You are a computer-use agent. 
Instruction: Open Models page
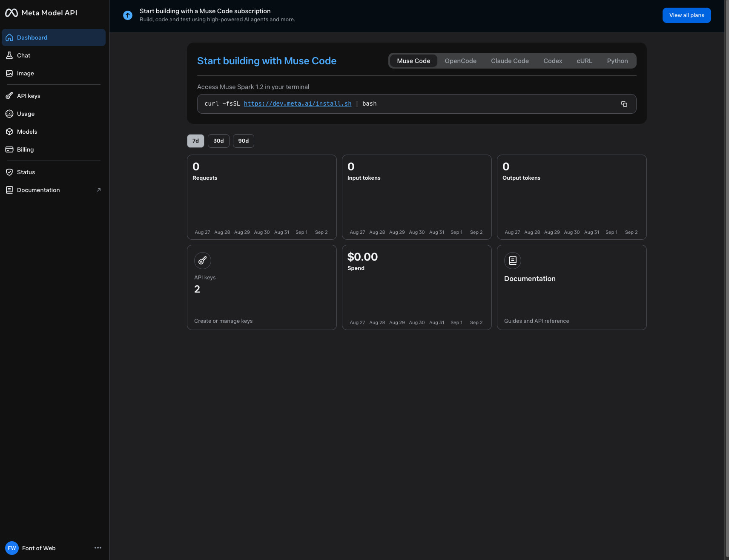click(x=54, y=132)
